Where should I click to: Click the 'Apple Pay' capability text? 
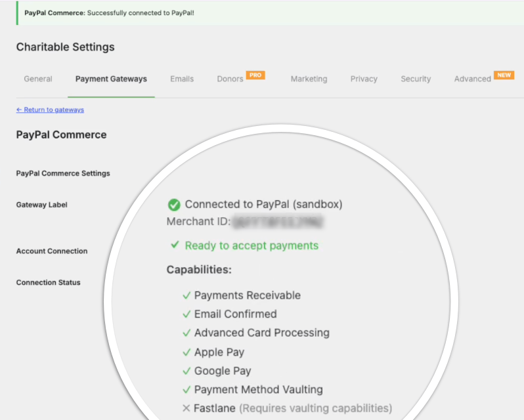[x=219, y=352]
